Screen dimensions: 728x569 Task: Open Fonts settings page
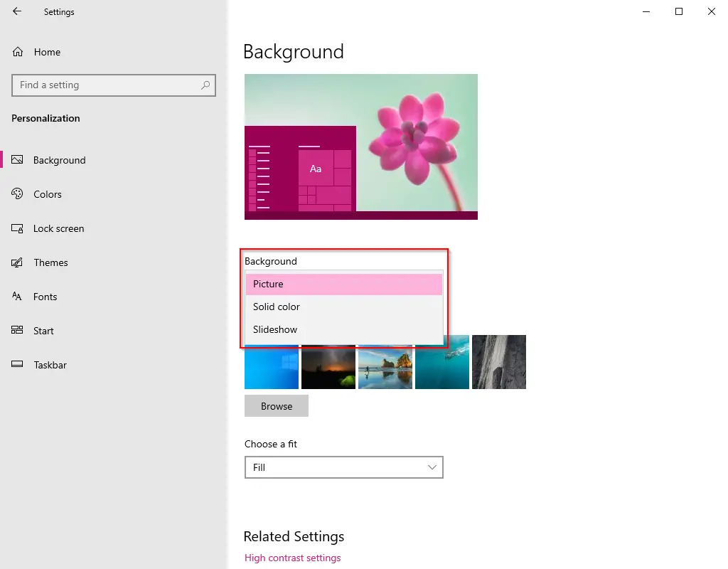pyautogui.click(x=45, y=297)
